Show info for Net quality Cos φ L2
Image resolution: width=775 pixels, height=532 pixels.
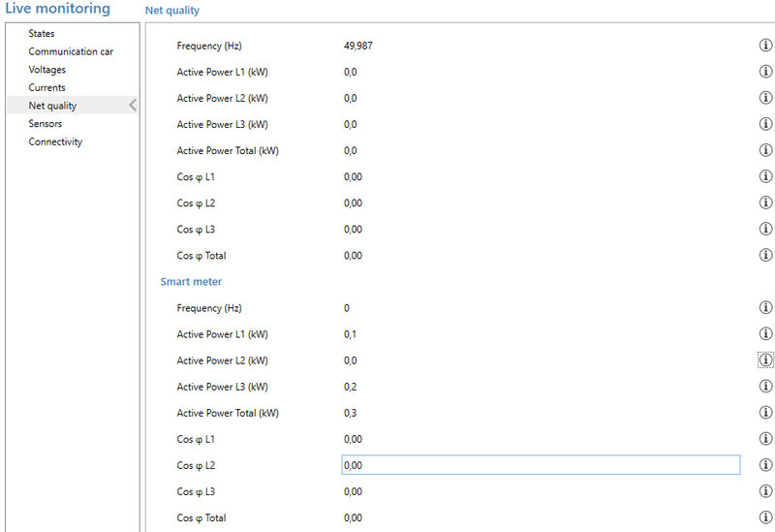coord(765,203)
